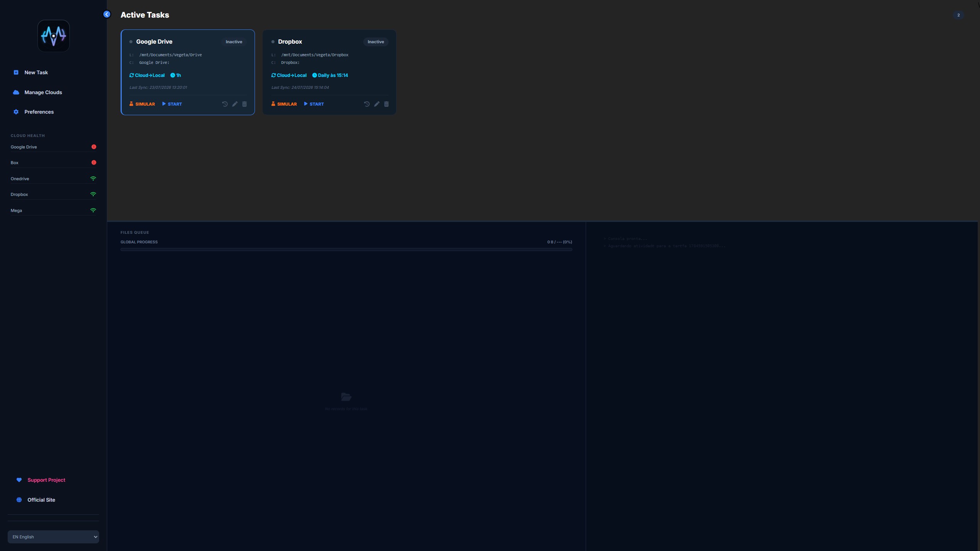Click the Active Tasks heading
980x551 pixels.
[x=145, y=15]
